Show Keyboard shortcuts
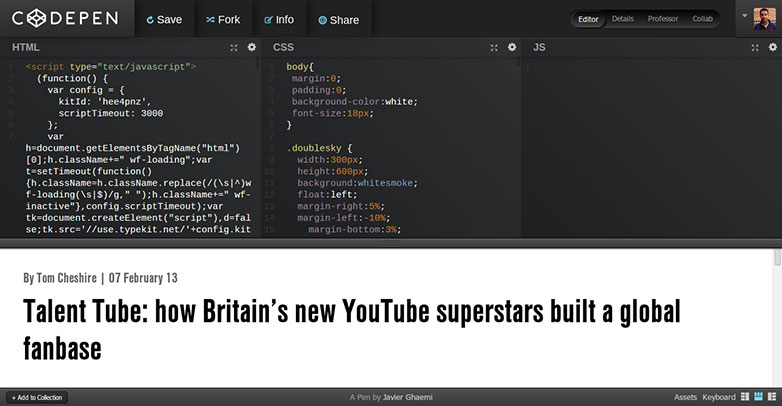This screenshot has width=782, height=406. (719, 397)
